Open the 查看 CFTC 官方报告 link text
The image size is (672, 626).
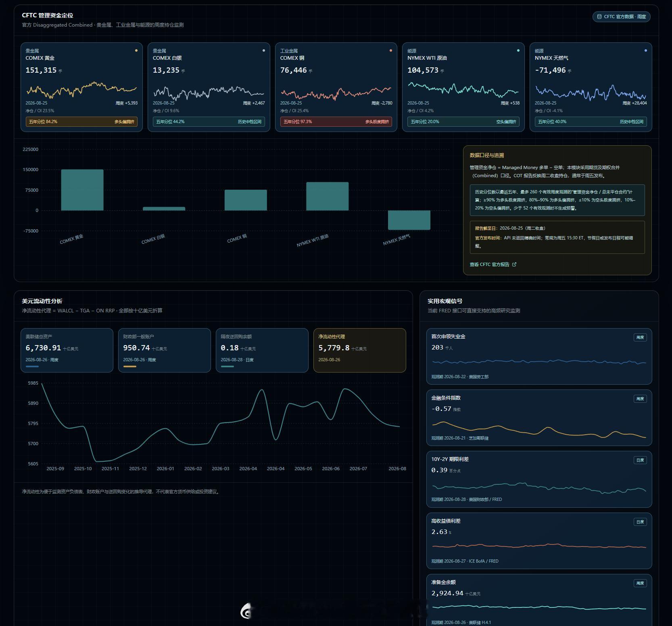489,264
